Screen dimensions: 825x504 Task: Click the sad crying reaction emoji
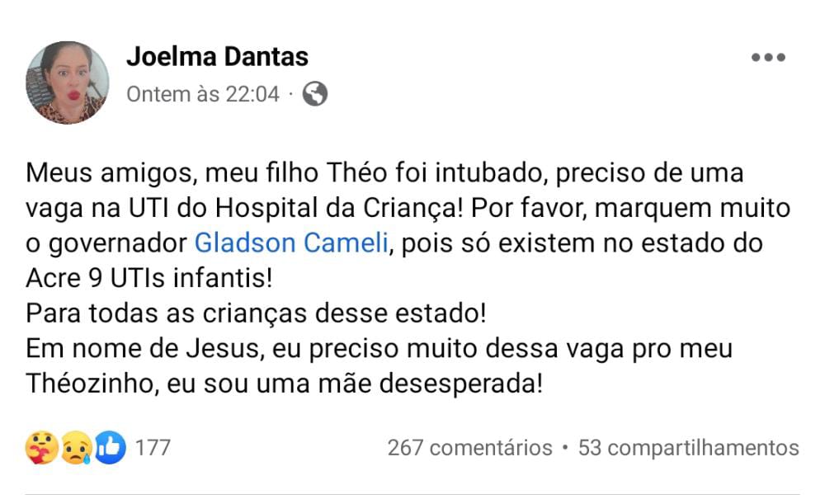tap(77, 448)
